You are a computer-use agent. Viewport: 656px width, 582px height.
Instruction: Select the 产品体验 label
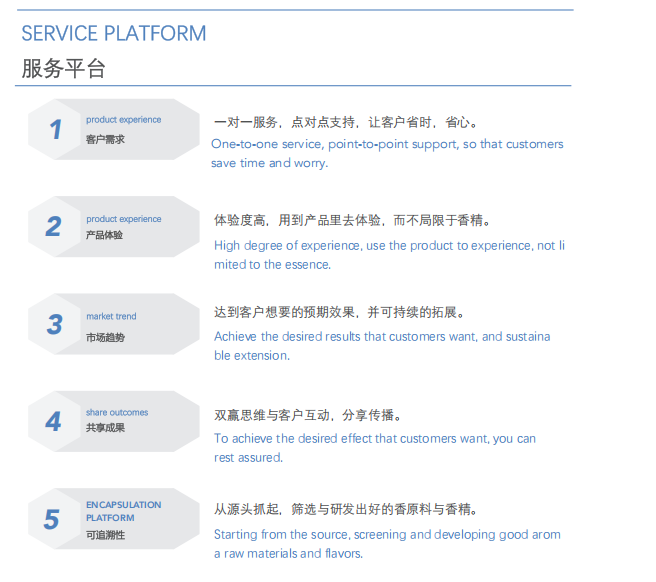(105, 236)
